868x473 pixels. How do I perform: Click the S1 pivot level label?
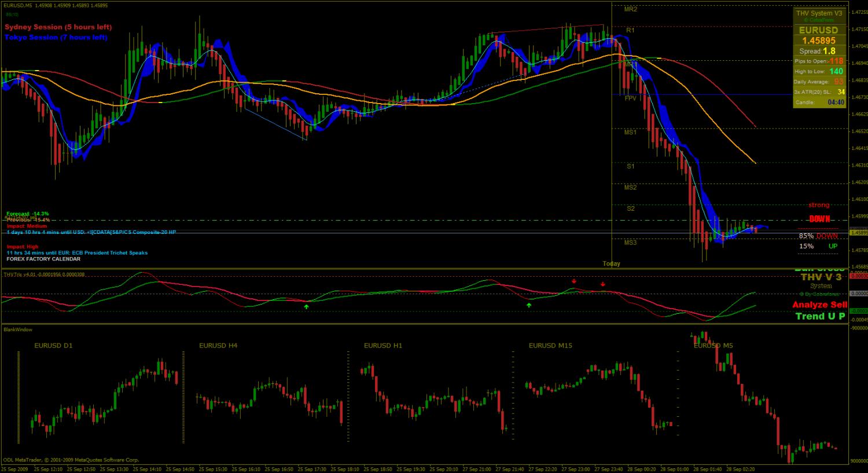pos(631,166)
